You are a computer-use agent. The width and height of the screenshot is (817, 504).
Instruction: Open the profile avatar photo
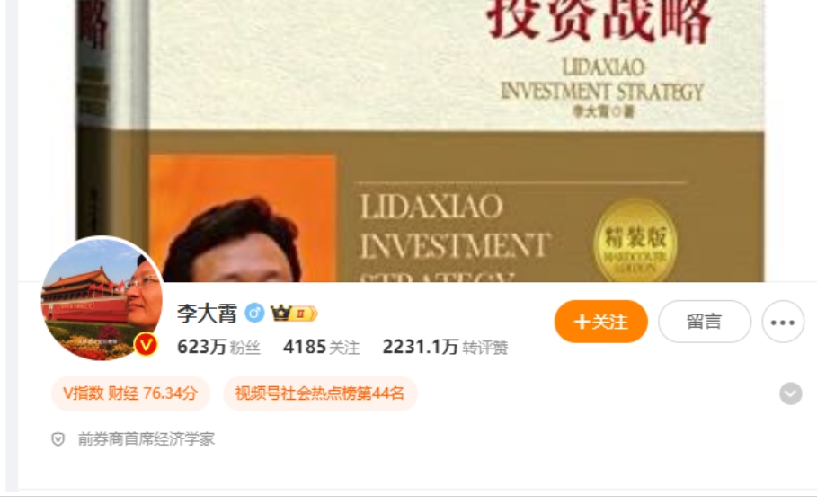tap(102, 298)
